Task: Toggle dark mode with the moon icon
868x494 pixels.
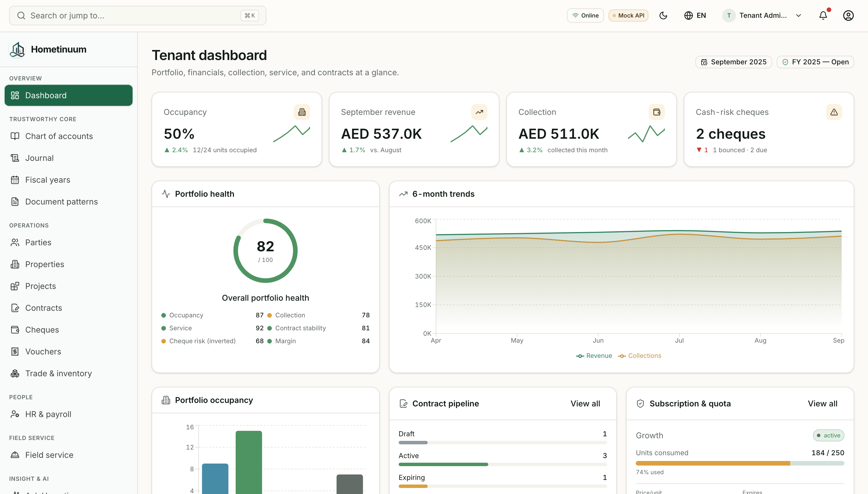Action: 663,16
